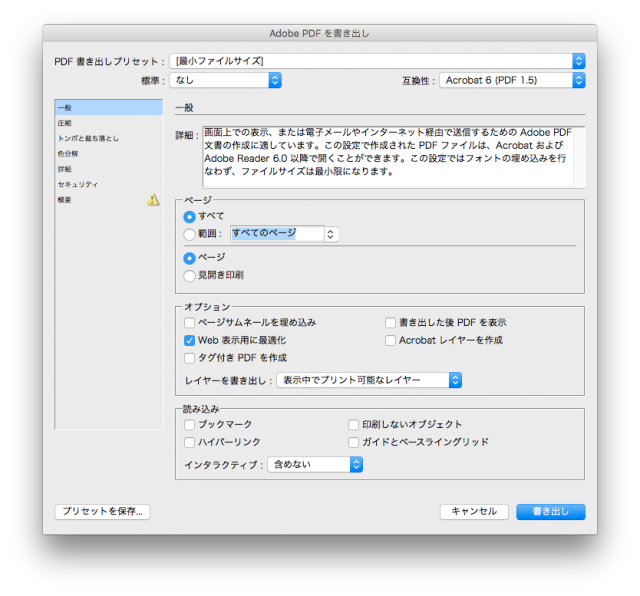This screenshot has height=596, width=640.
Task: Select the 範囲 radio button
Action: [189, 234]
